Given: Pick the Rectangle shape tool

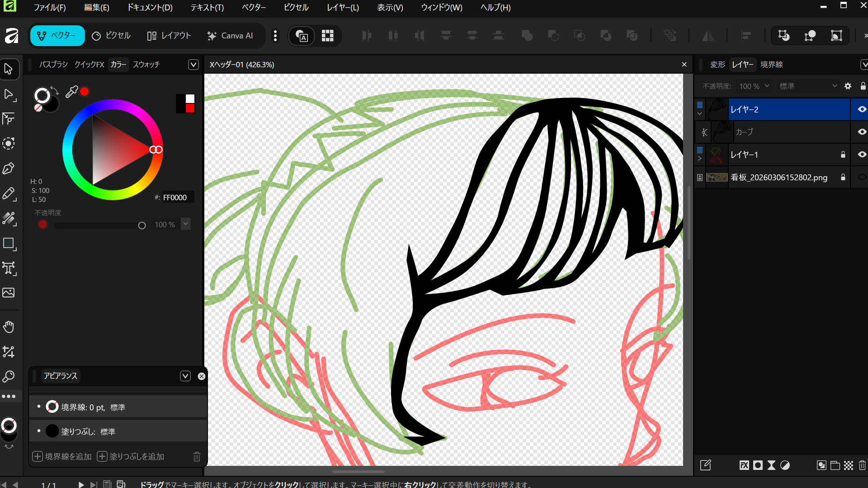Looking at the screenshot, I should point(9,244).
